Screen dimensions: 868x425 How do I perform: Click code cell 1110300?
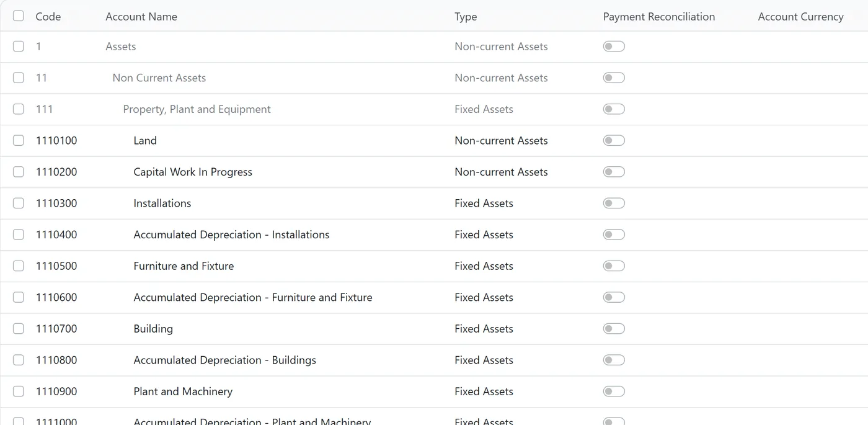pos(56,203)
